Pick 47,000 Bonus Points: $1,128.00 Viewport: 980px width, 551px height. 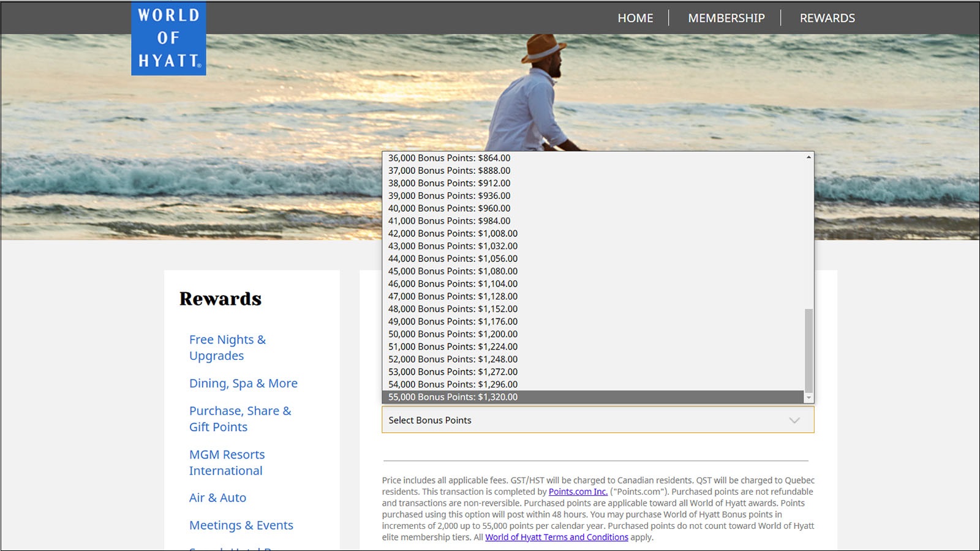tap(593, 296)
